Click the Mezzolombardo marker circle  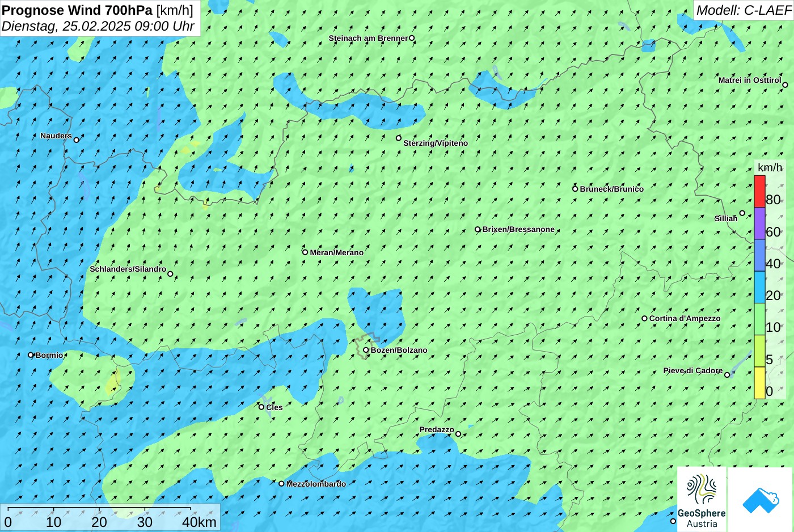[281, 484]
